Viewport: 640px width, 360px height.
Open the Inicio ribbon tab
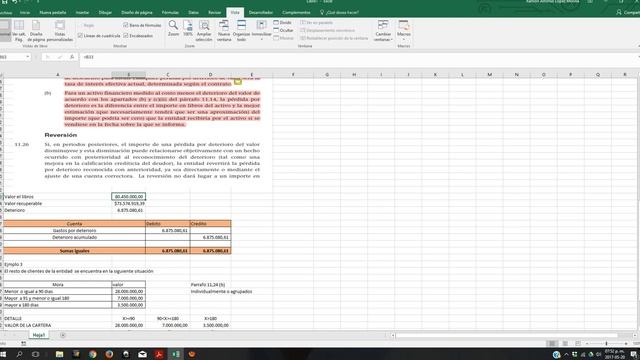click(x=25, y=13)
